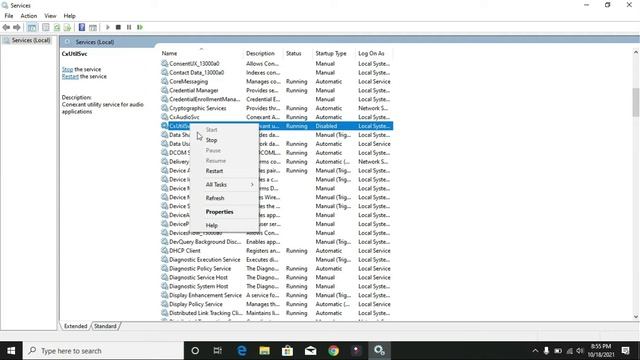Open Microsoft Store from taskbar
This screenshot has width=640, height=360.
pyautogui.click(x=287, y=351)
